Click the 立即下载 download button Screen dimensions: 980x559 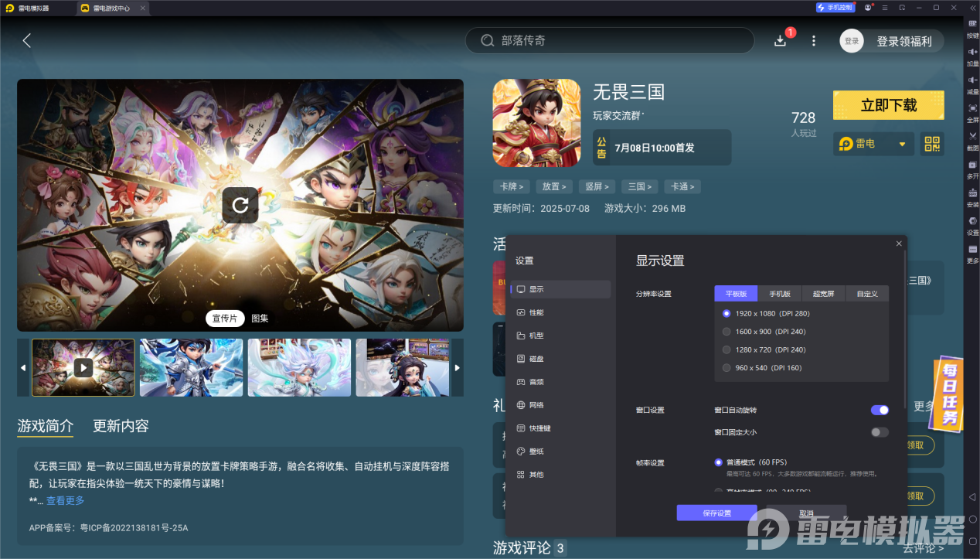click(x=888, y=105)
